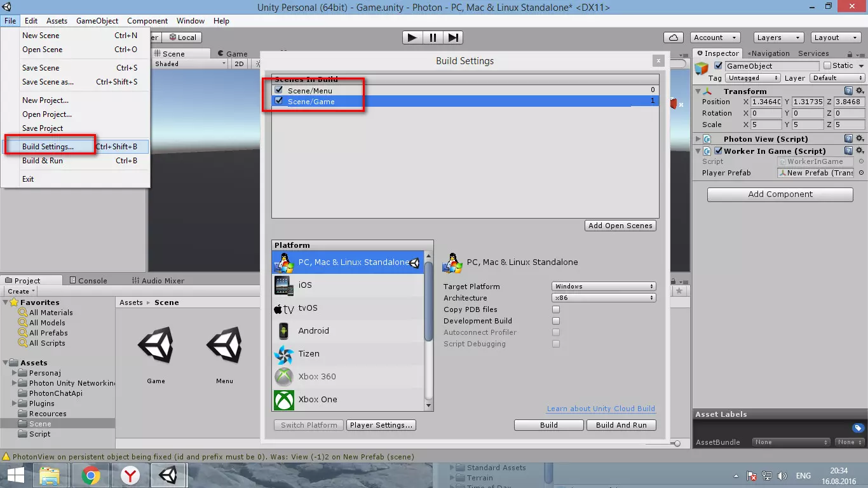868x488 pixels.
Task: Open the Layers dropdown in the toolbar
Action: pyautogui.click(x=778, y=37)
